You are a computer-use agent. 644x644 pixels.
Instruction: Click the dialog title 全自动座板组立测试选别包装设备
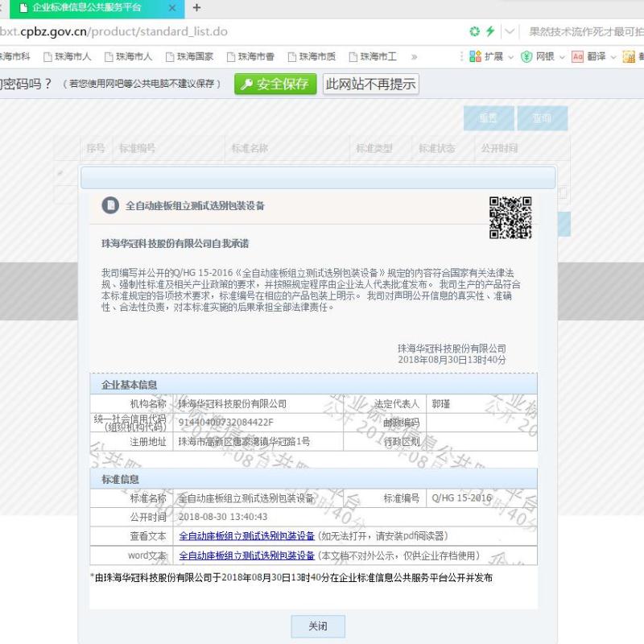[195, 206]
